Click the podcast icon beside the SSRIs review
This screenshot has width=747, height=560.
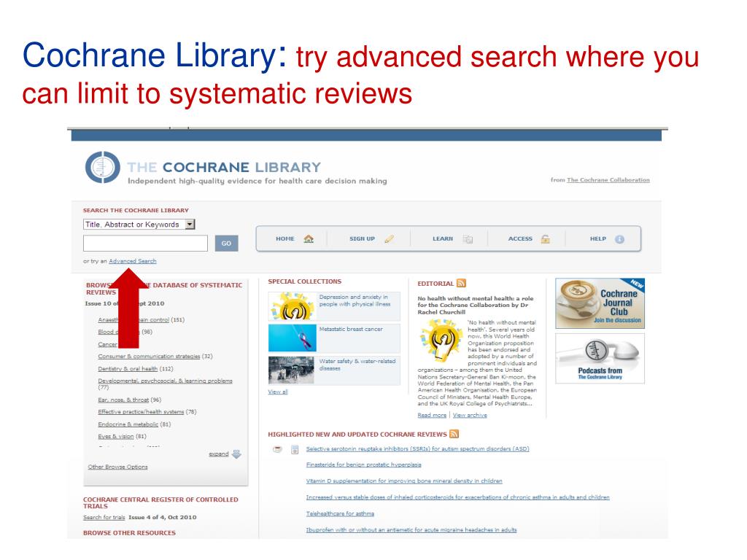[x=277, y=449]
